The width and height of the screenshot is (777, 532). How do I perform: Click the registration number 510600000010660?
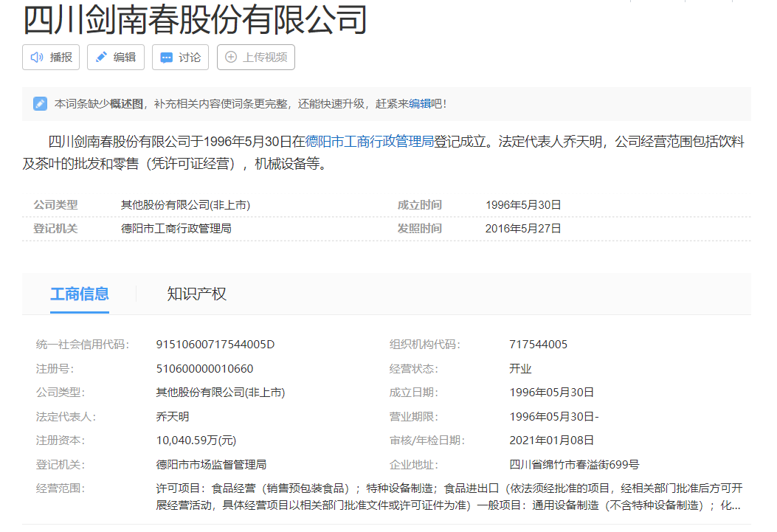pyautogui.click(x=204, y=368)
